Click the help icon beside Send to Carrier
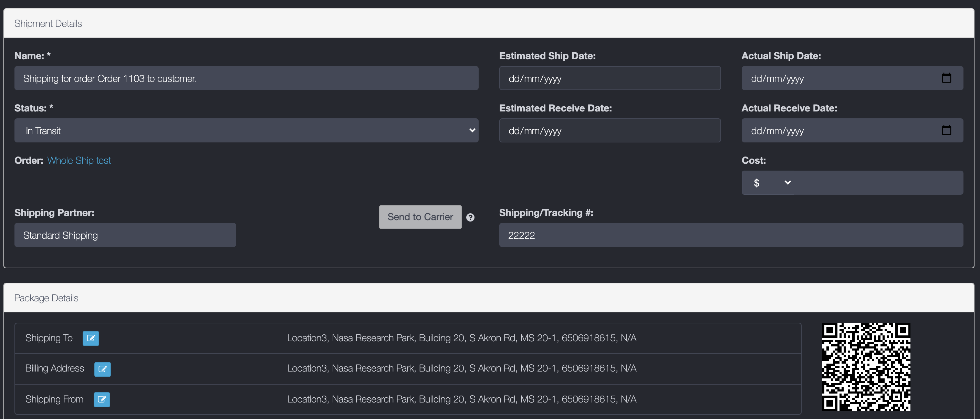The width and height of the screenshot is (980, 419). pyautogui.click(x=470, y=217)
